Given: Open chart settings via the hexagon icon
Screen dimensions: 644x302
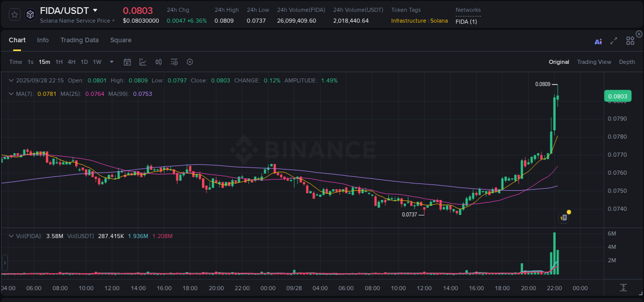Looking at the screenshot, I should [x=190, y=62].
